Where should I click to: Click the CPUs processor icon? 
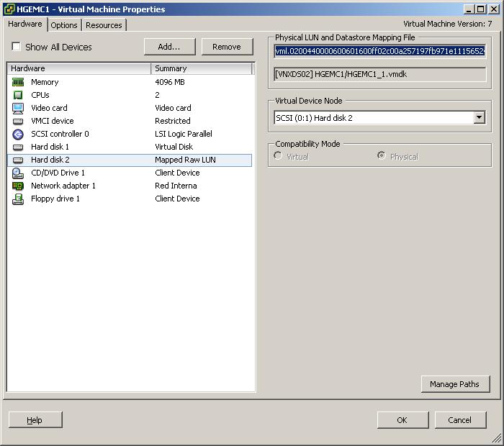pyautogui.click(x=18, y=95)
